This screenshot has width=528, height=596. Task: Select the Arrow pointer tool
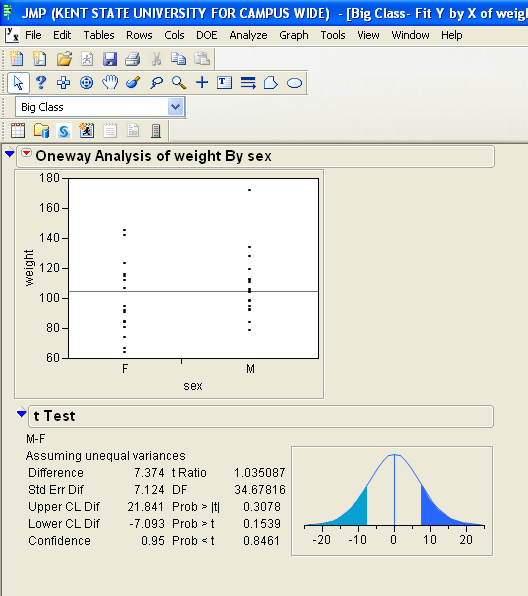(18, 82)
